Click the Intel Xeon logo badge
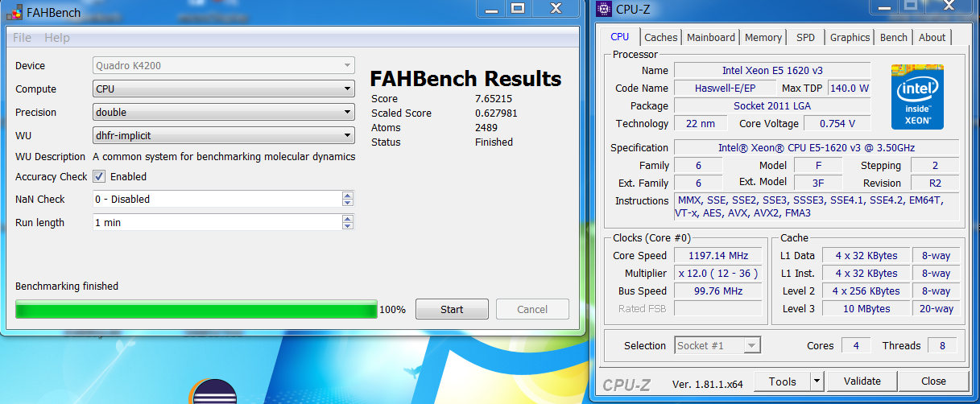 coord(917,96)
